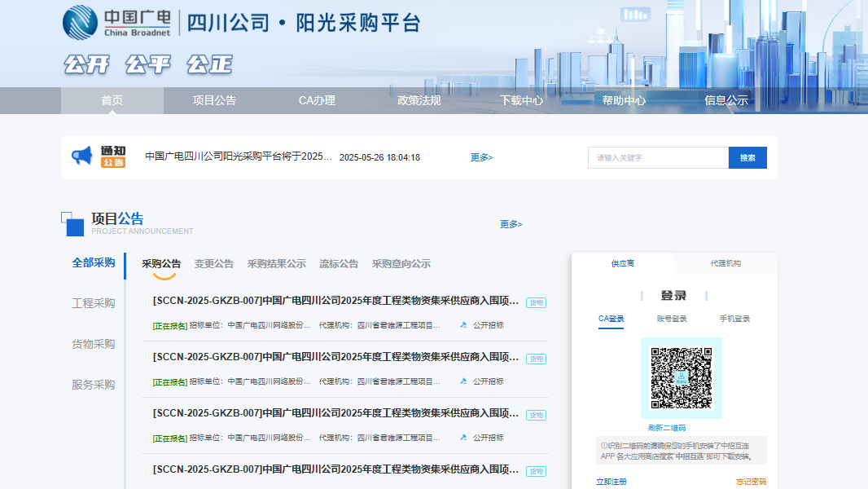Click the 忘记密码 link

coord(752,482)
